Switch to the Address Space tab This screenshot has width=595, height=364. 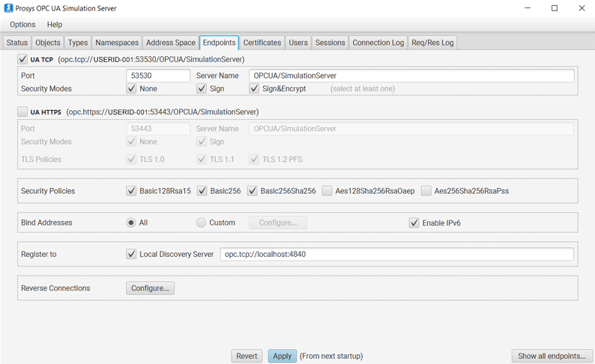coord(170,43)
